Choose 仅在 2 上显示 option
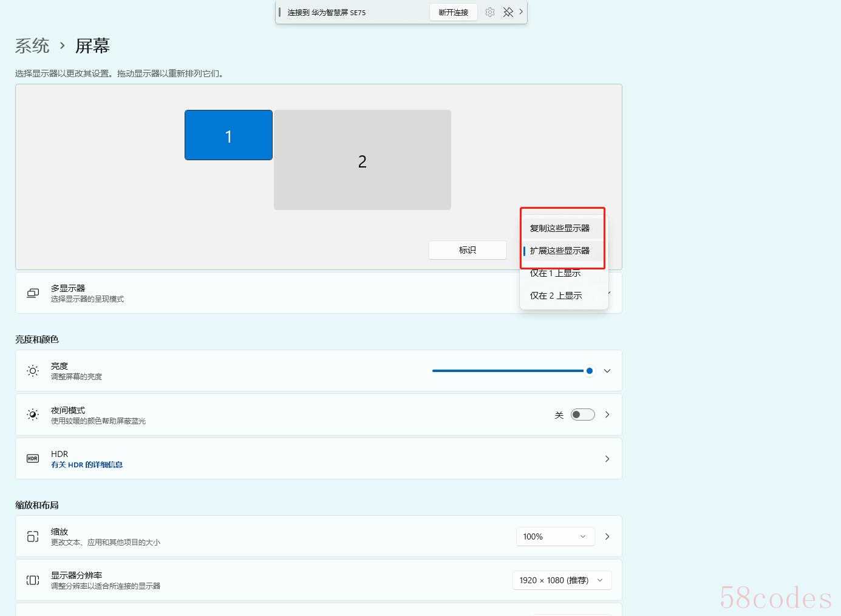This screenshot has width=841, height=616. tap(564, 296)
